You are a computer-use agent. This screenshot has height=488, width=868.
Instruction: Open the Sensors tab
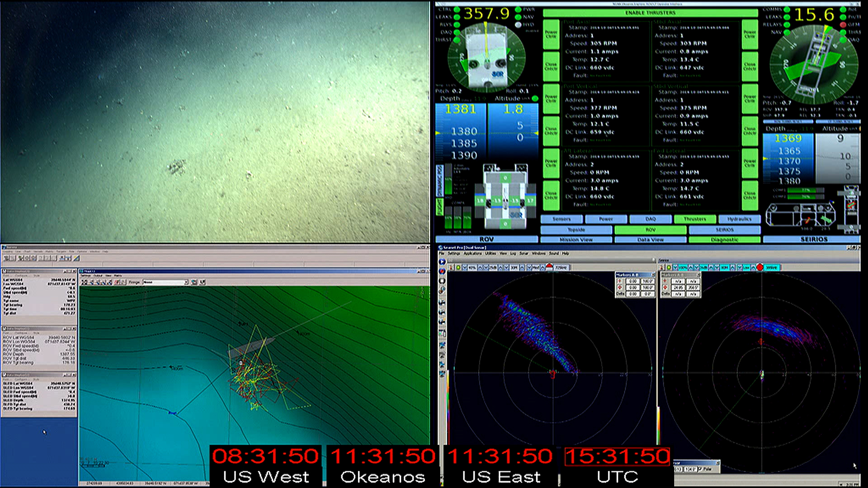561,219
